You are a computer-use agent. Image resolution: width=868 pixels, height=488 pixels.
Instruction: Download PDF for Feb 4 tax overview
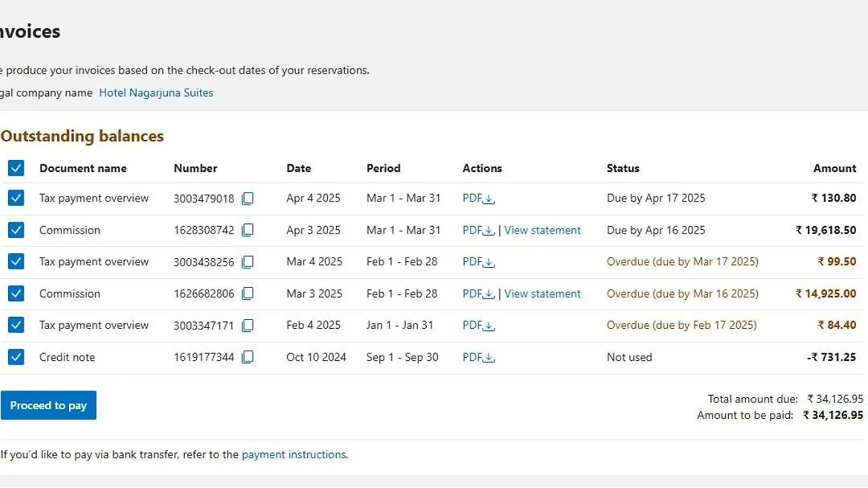tap(478, 326)
